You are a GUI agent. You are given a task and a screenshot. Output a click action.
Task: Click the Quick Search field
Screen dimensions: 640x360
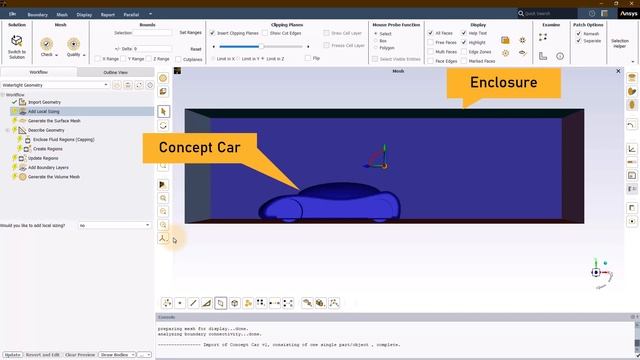(547, 13)
